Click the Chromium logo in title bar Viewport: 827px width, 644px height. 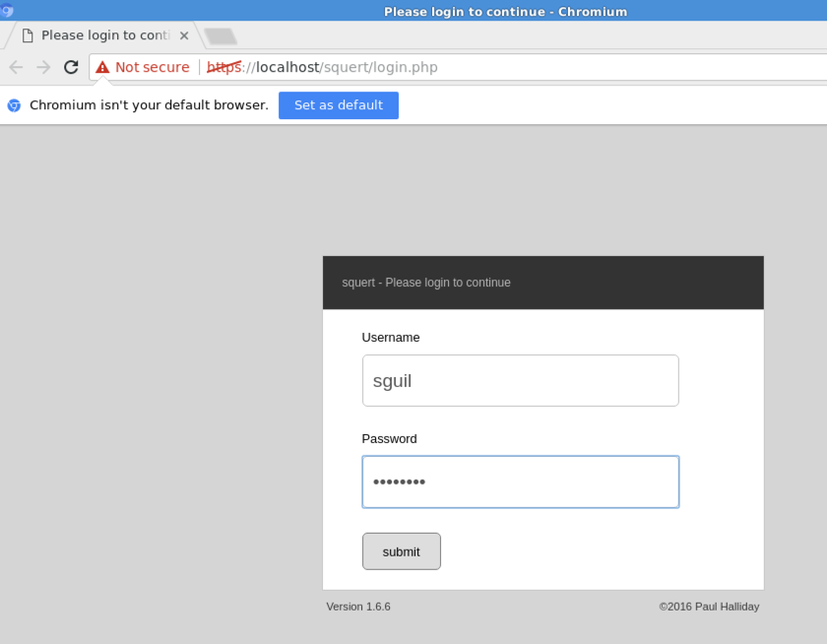click(x=6, y=10)
